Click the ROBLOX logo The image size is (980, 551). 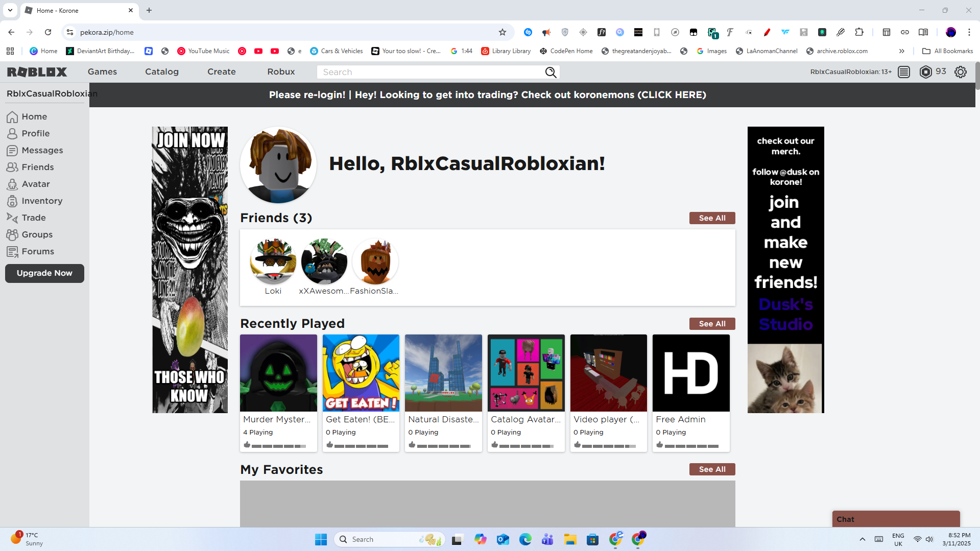click(37, 72)
